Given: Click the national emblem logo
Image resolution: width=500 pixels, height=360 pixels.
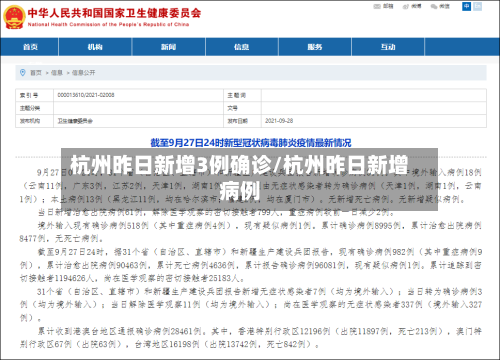Looking at the screenshot, I should pyautogui.click(x=14, y=17).
